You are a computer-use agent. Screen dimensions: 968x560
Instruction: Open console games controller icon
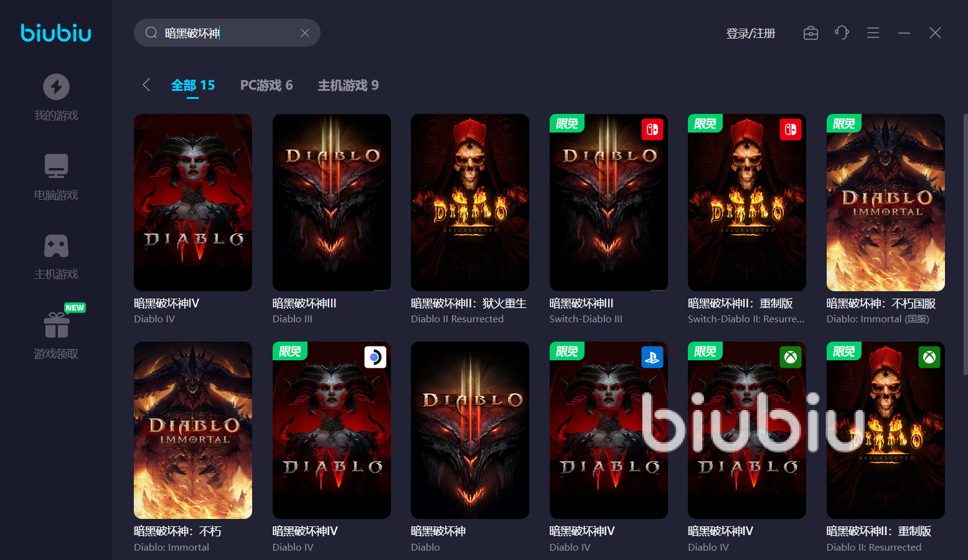coord(56,246)
